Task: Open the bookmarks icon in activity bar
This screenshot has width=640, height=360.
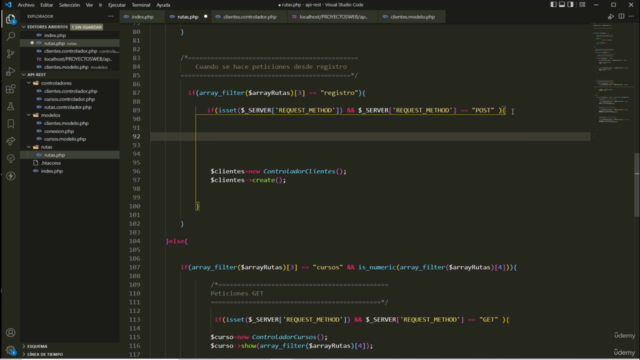Action: [11, 124]
